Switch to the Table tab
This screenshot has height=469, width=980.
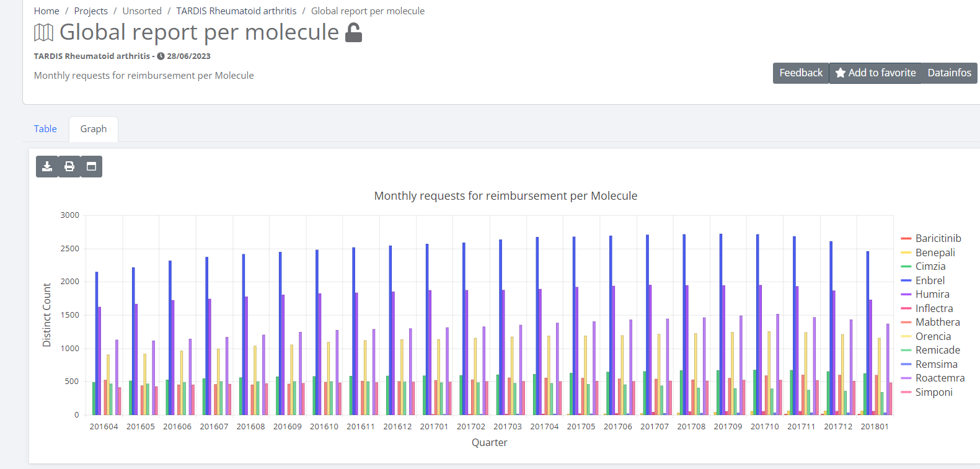45,129
